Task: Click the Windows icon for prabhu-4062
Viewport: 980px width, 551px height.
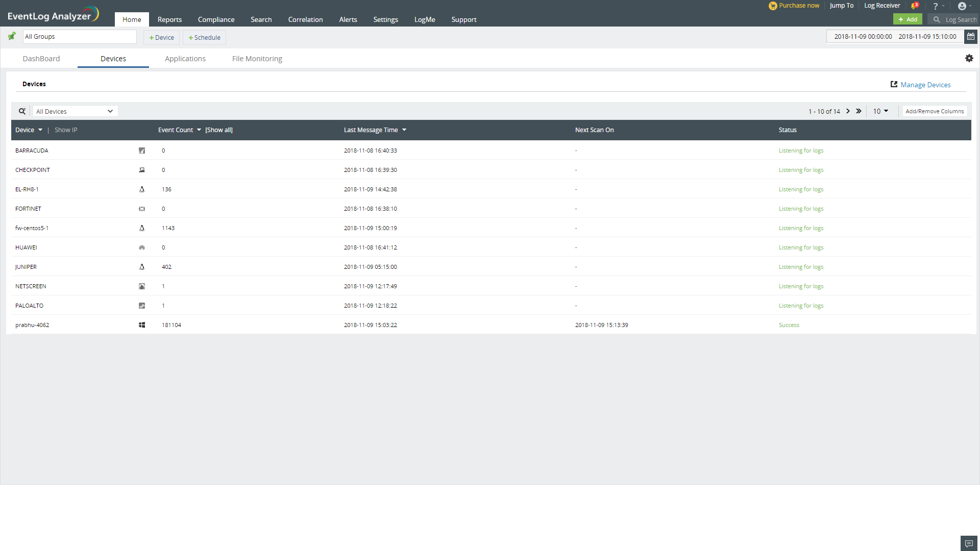Action: click(x=142, y=325)
